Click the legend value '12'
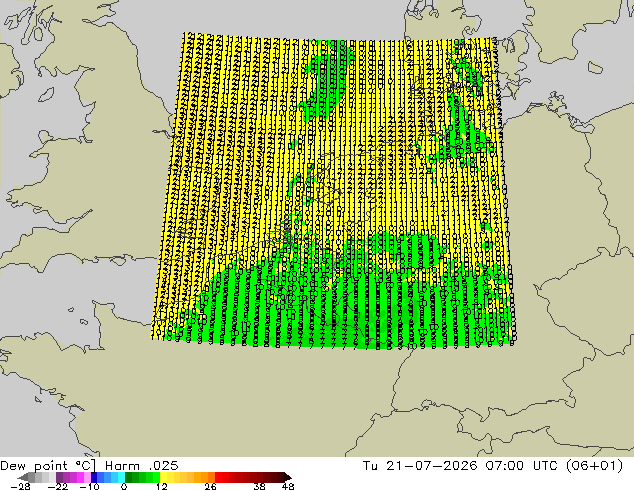 (162, 486)
